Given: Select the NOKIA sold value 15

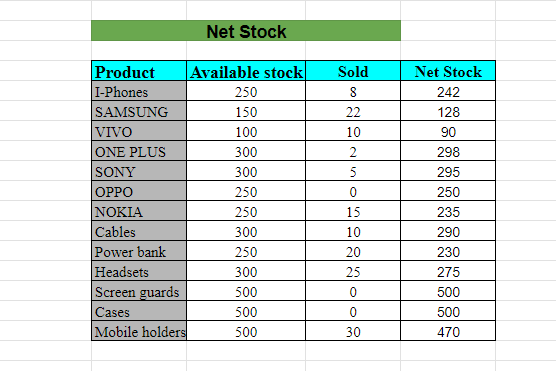Looking at the screenshot, I should click(353, 211).
